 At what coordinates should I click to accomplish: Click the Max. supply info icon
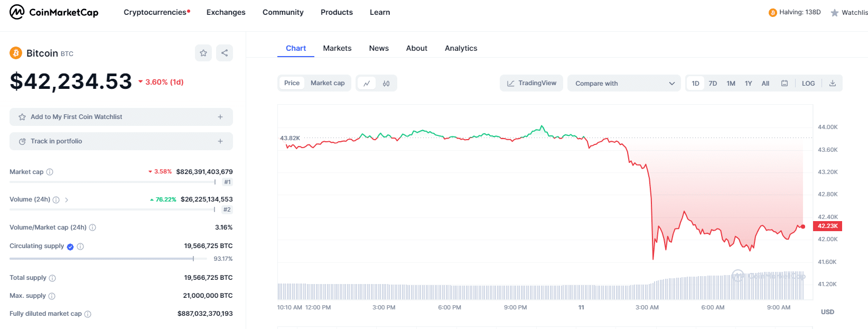pos(52,296)
